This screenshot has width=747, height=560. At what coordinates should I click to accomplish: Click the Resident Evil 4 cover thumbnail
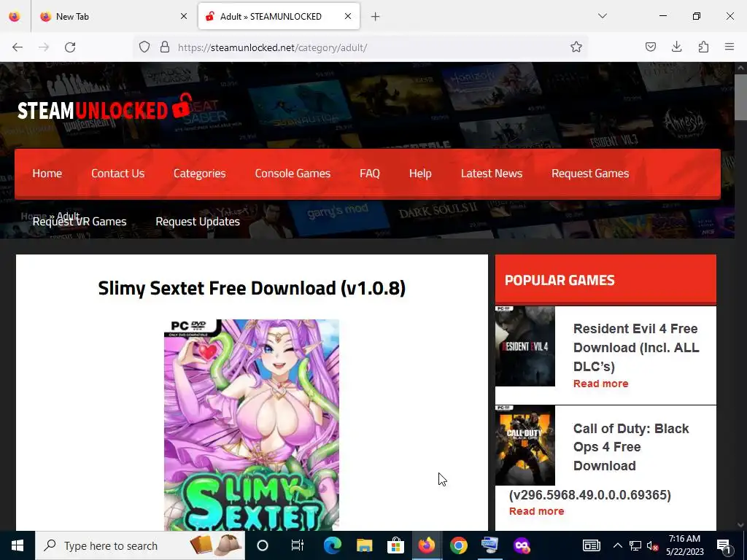(x=525, y=346)
